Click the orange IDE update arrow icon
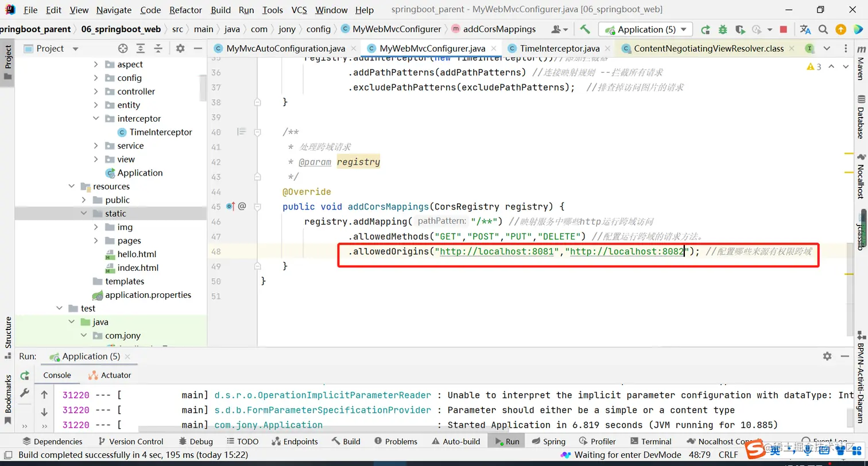The width and height of the screenshot is (868, 466). pyautogui.click(x=840, y=29)
